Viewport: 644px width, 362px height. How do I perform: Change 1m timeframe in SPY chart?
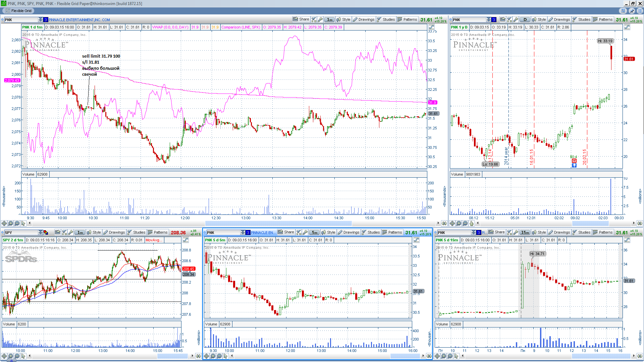tap(80, 232)
